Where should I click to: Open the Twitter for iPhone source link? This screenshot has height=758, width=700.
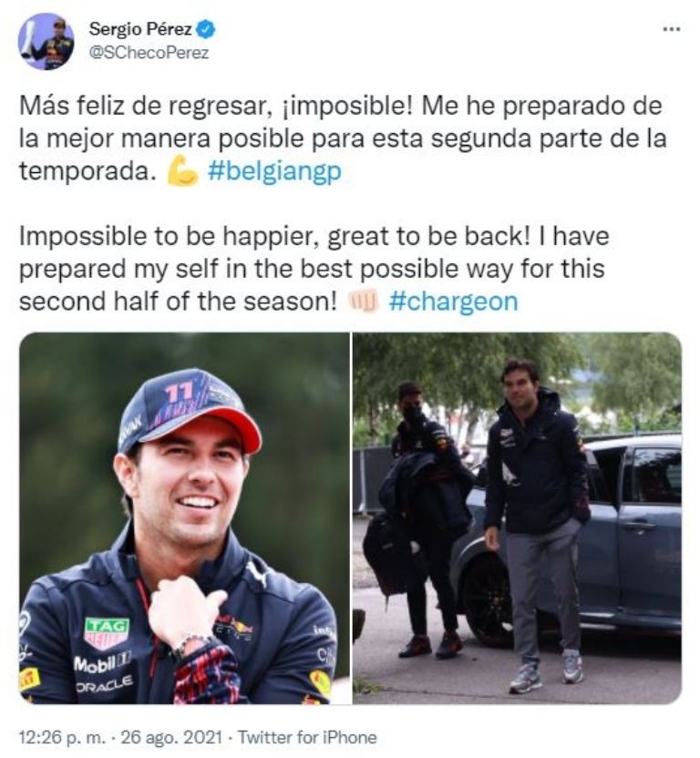tap(306, 737)
